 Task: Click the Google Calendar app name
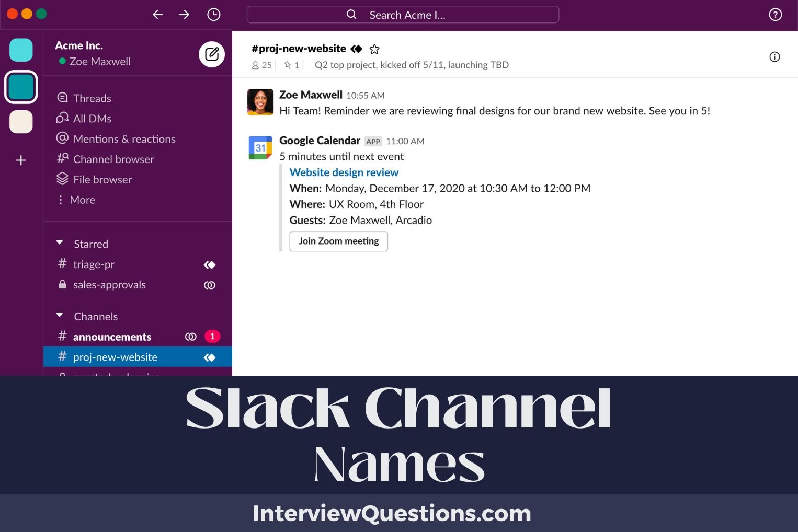click(x=320, y=141)
